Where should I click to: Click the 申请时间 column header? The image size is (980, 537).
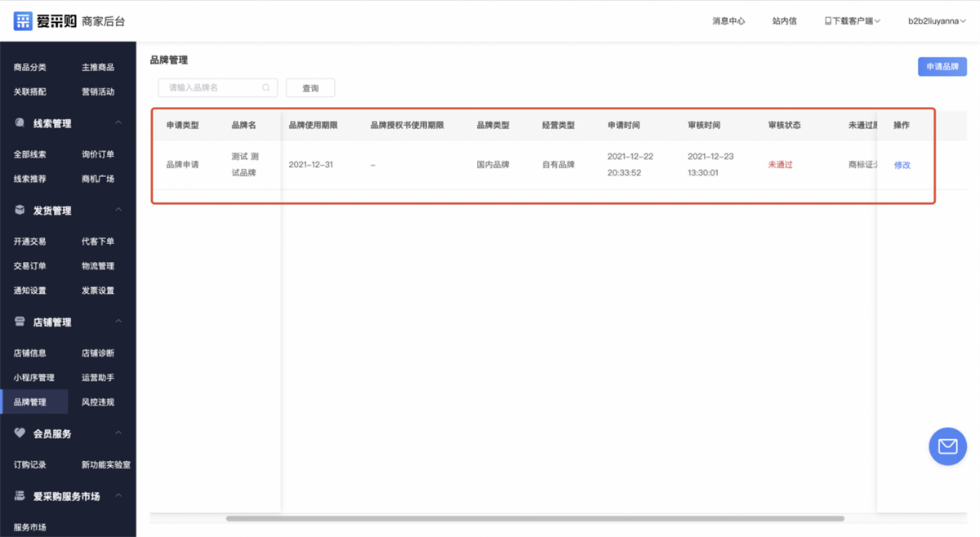click(624, 126)
